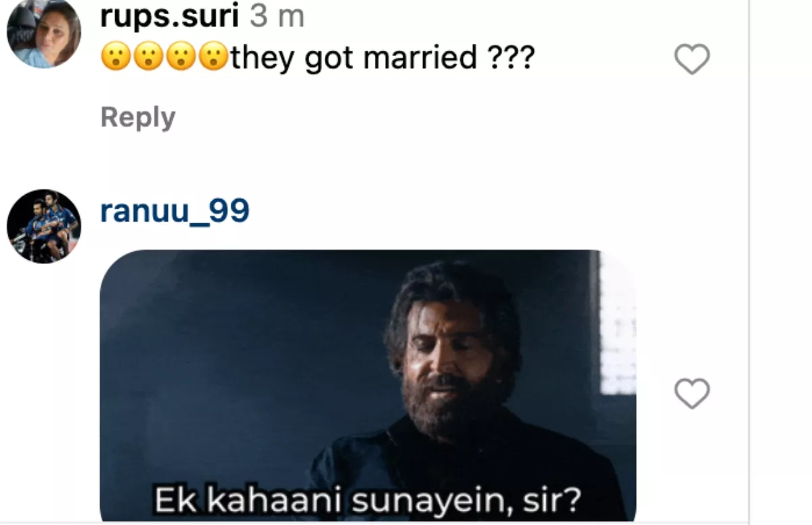Open rups.suri's profile picture
This screenshot has width=812, height=525.
[44, 32]
